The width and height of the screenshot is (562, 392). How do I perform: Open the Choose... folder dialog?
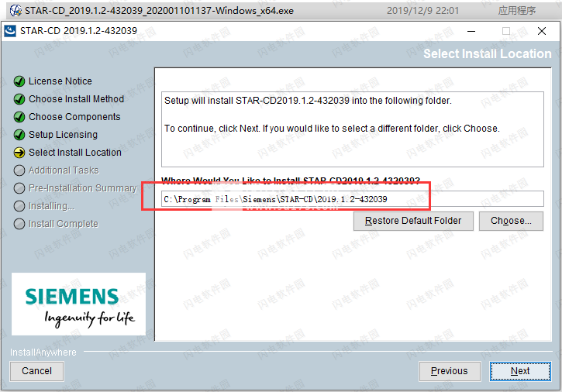(x=511, y=221)
